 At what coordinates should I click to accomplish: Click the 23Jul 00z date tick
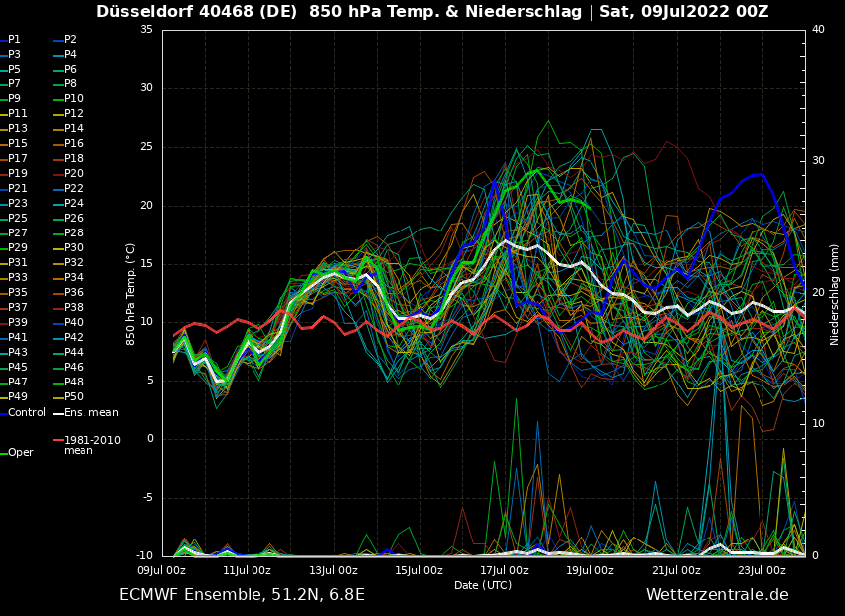761,570
